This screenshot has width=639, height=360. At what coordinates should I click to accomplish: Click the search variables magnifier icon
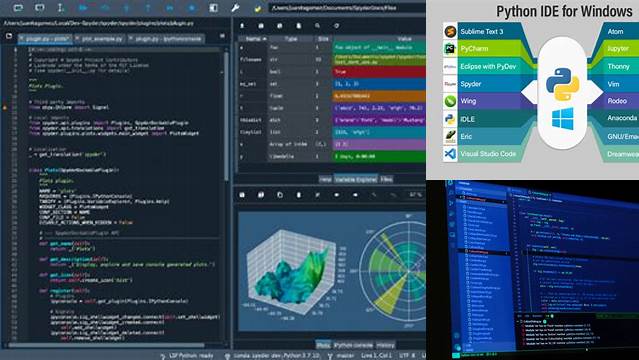[317, 26]
